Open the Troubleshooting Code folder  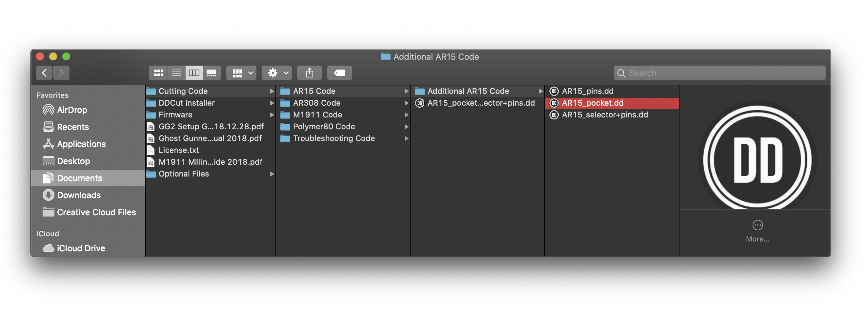click(x=333, y=138)
